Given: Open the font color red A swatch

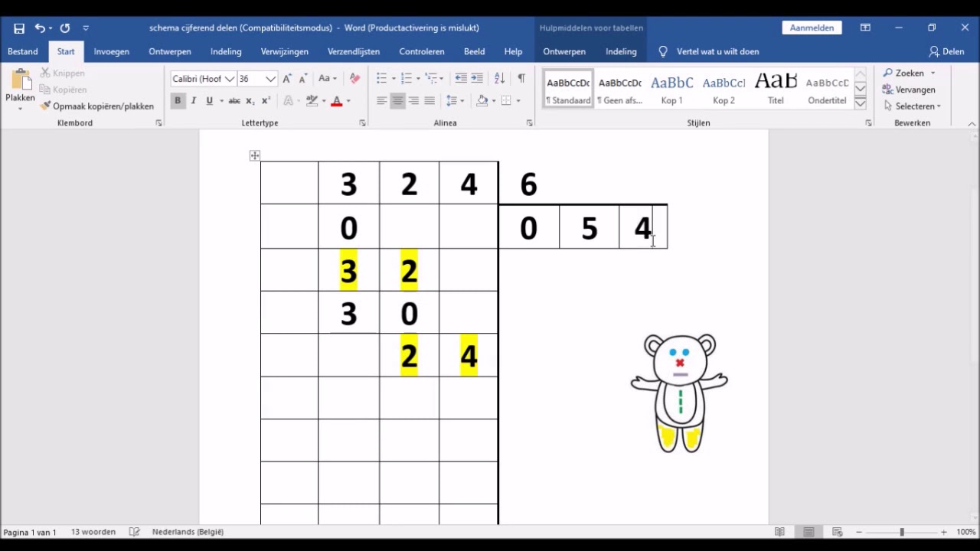Looking at the screenshot, I should click(336, 101).
